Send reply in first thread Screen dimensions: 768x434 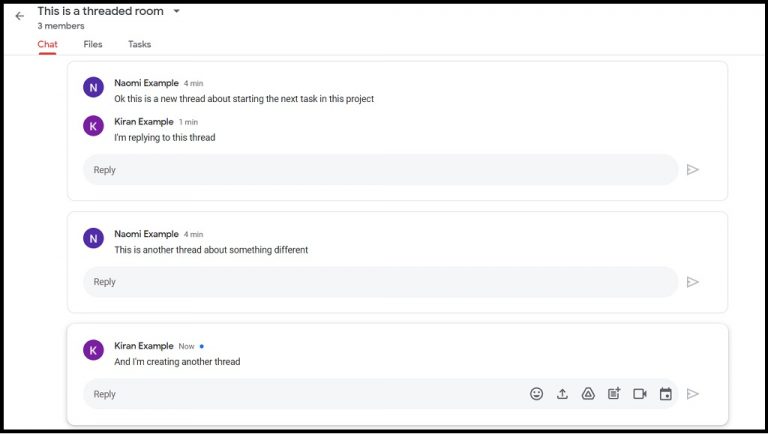coord(693,170)
